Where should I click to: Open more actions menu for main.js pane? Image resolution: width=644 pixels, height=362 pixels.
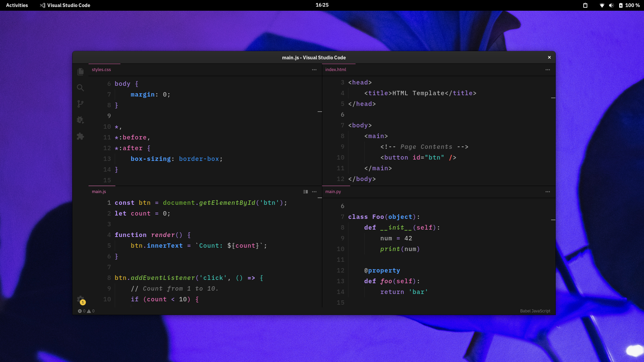314,192
